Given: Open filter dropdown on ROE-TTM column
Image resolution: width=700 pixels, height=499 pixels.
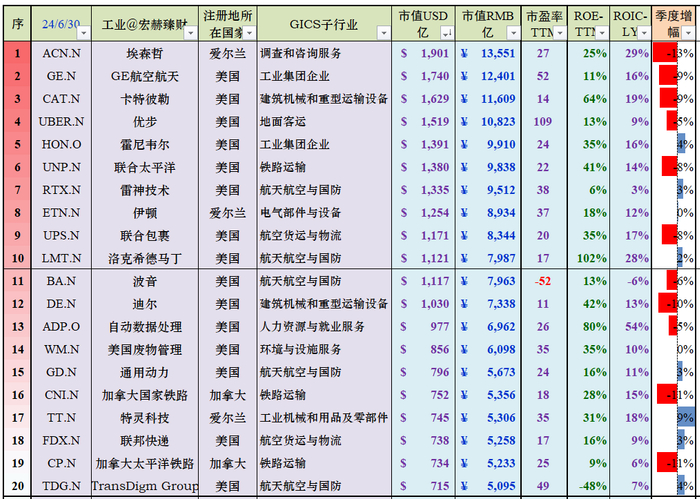Looking at the screenshot, I should (x=602, y=33).
